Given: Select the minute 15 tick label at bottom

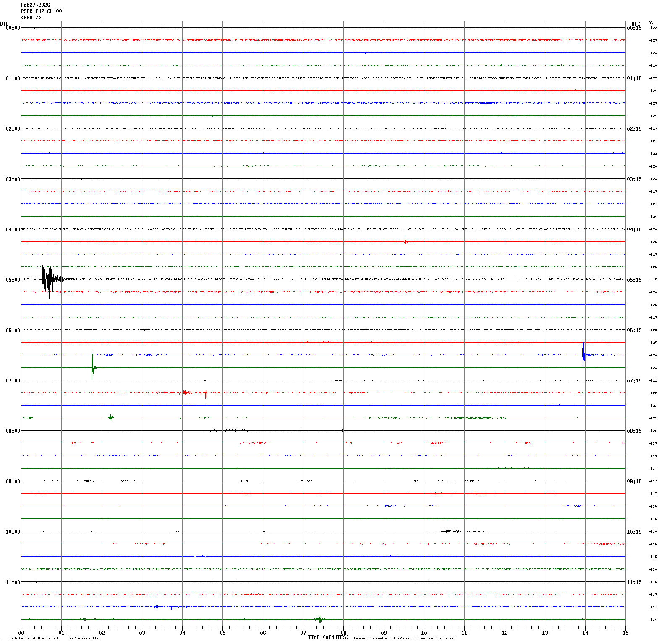Looking at the screenshot, I should coord(625,633).
